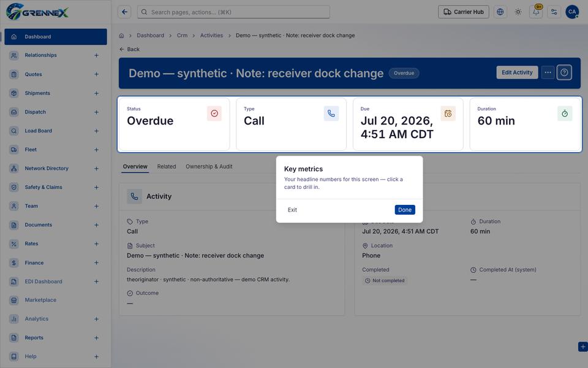588x368 pixels.
Task: Expand the Relationships sidebar section
Action: click(x=96, y=56)
